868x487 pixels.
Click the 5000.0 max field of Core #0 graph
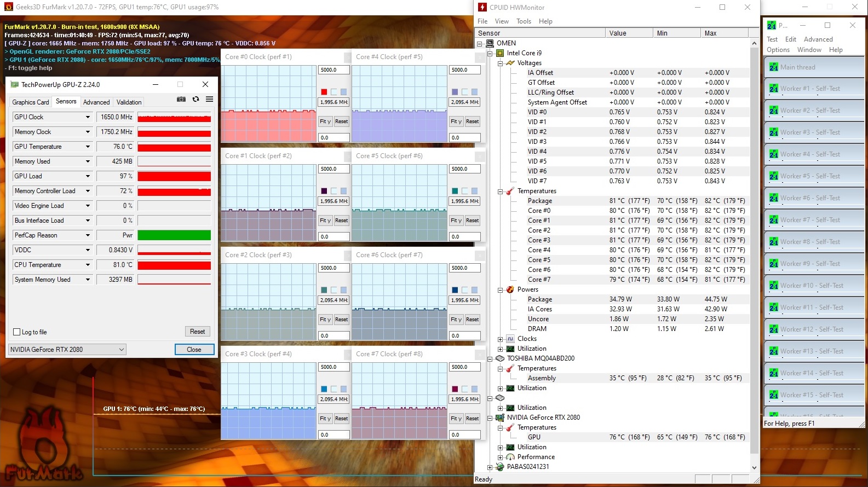(x=334, y=70)
